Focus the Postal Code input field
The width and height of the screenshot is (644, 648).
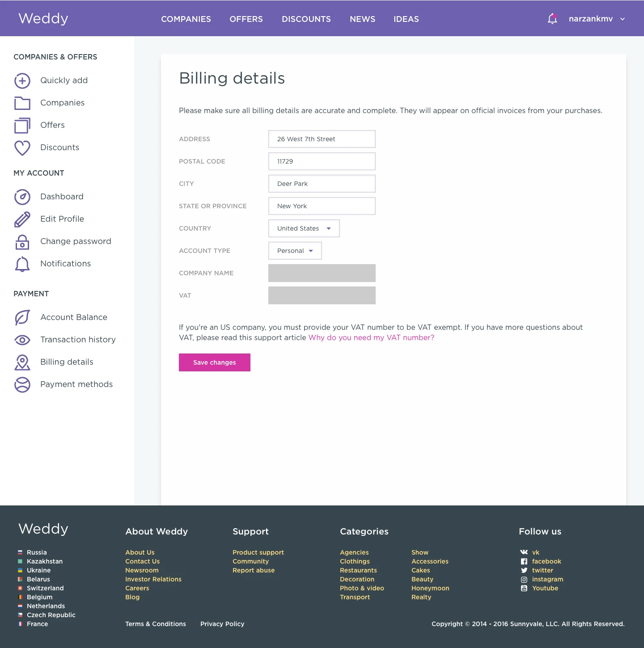322,161
